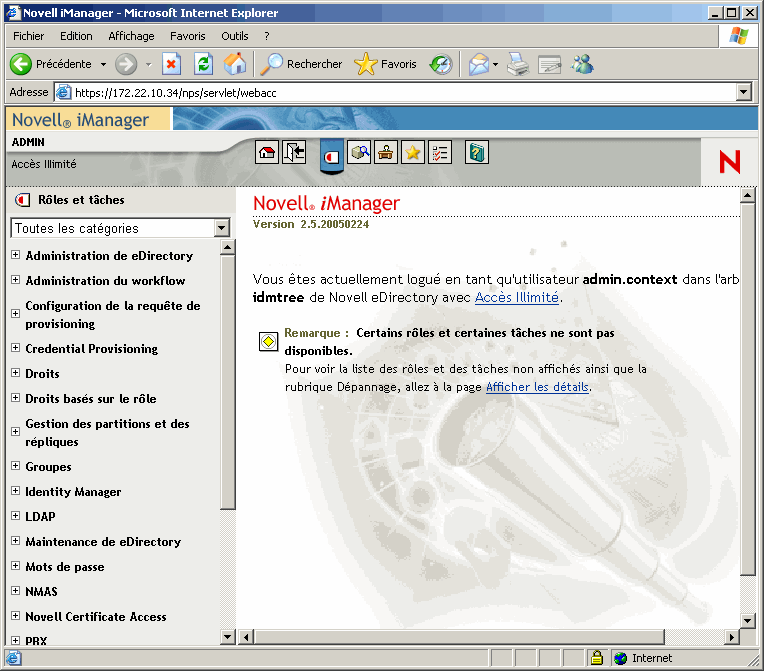Expand the NMAS role
Screen dimensions: 764x671
[x=16, y=591]
